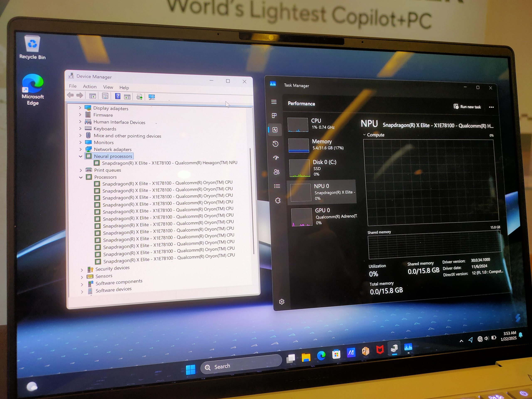
Task: Open Task Manager more options ellipsis
Action: [491, 107]
